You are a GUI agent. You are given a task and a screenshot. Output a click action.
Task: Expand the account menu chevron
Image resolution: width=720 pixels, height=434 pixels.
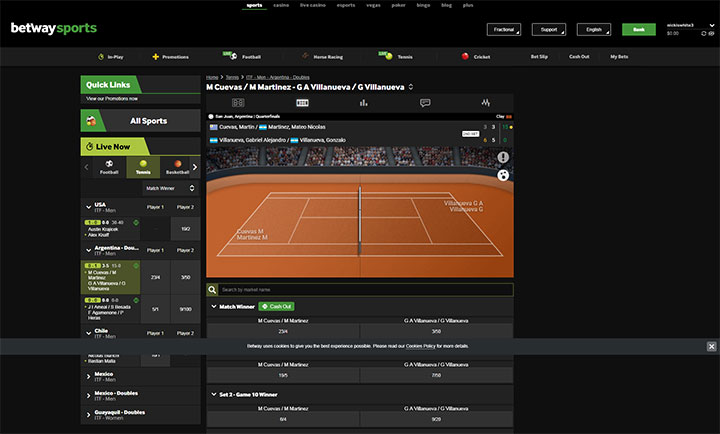pyautogui.click(x=712, y=25)
